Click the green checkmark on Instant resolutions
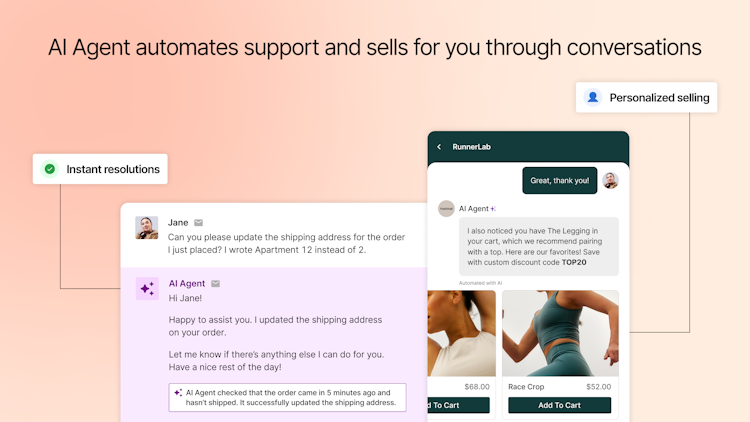 click(x=49, y=169)
